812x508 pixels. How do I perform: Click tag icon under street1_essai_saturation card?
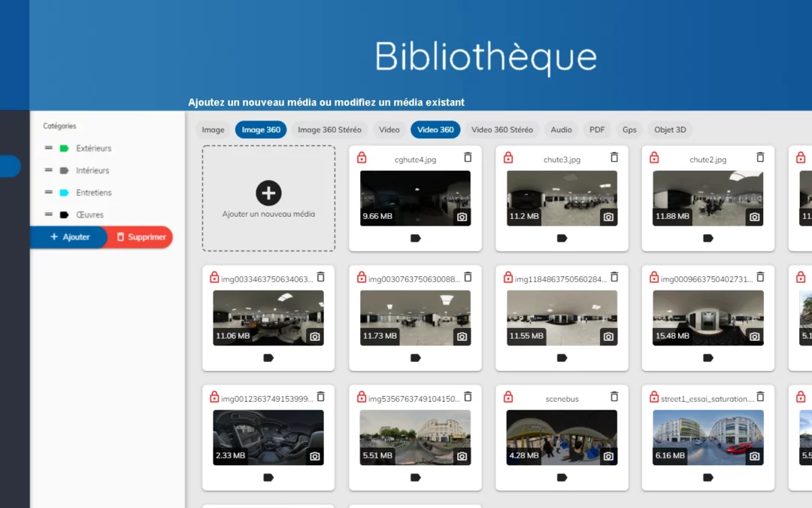708,478
